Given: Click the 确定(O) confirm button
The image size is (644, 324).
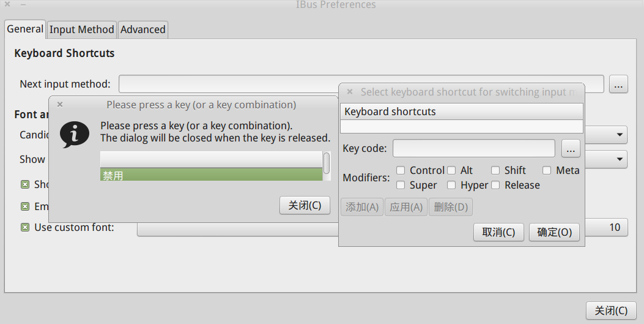Looking at the screenshot, I should click(554, 232).
